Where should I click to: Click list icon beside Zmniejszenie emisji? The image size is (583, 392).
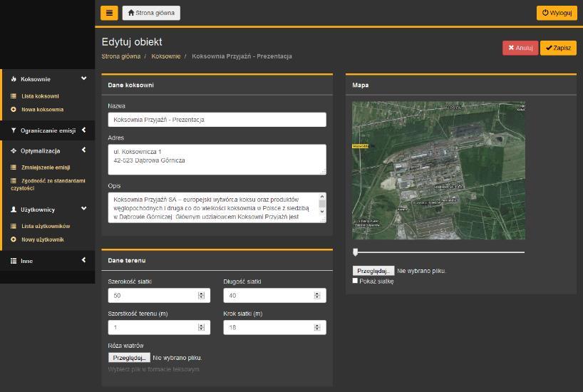(x=14, y=167)
